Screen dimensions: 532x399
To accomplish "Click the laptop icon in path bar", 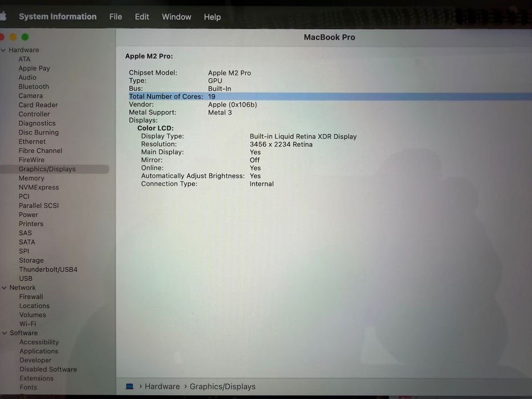I will click(129, 386).
